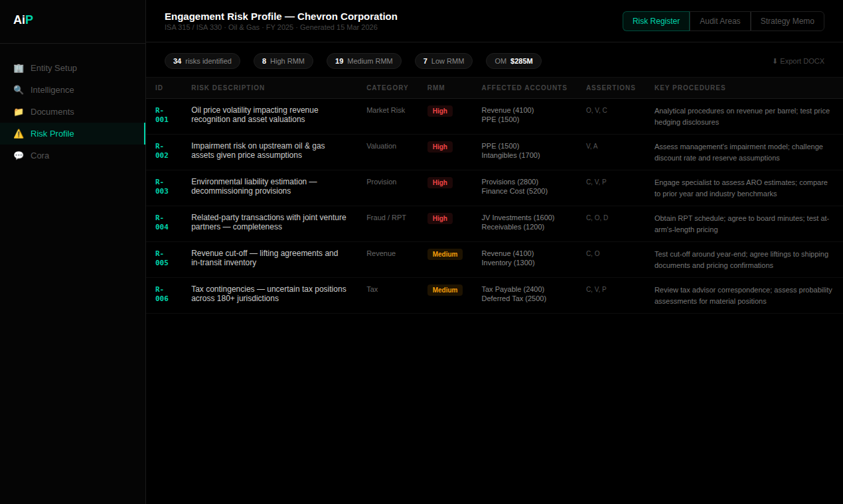Viewport: 843px width, 504px height.
Task: Click the R-004 risk ID link
Action: coord(161,222)
